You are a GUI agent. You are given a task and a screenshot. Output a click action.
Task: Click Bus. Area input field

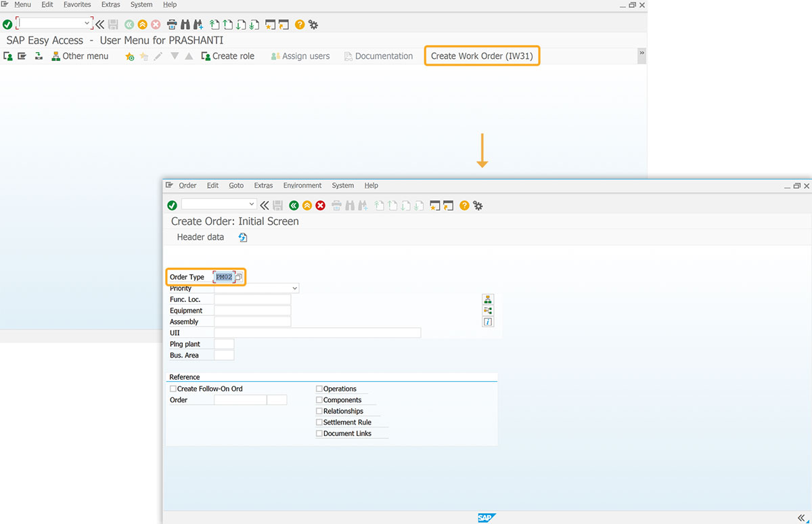224,355
